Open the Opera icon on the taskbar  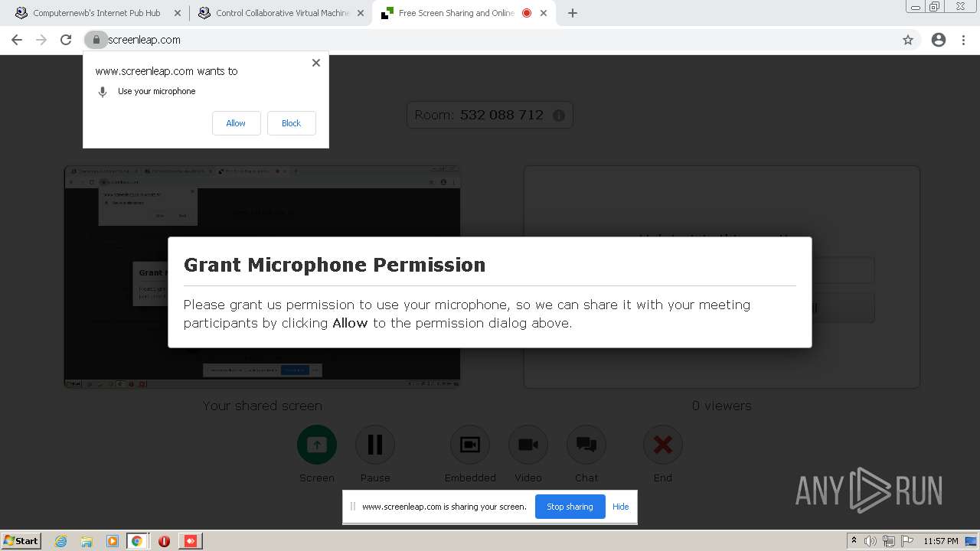pos(164,541)
